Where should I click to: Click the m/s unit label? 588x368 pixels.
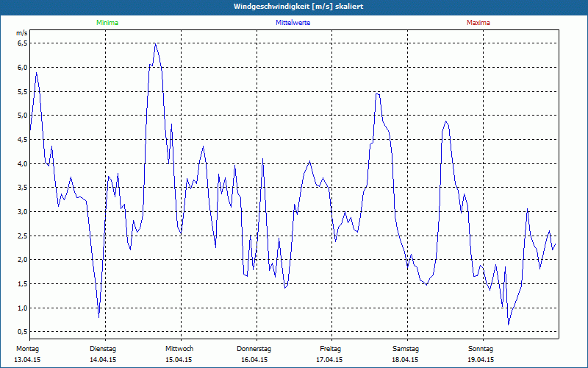click(22, 33)
